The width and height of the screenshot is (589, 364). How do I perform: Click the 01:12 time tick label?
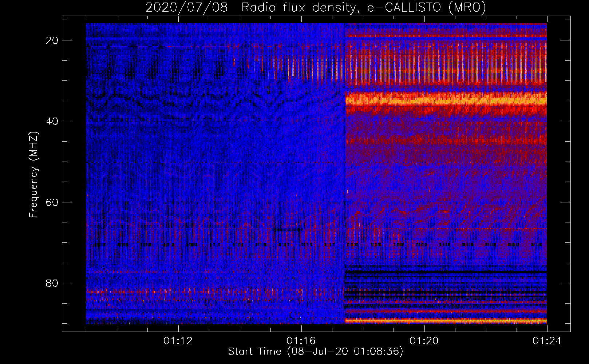tap(178, 341)
